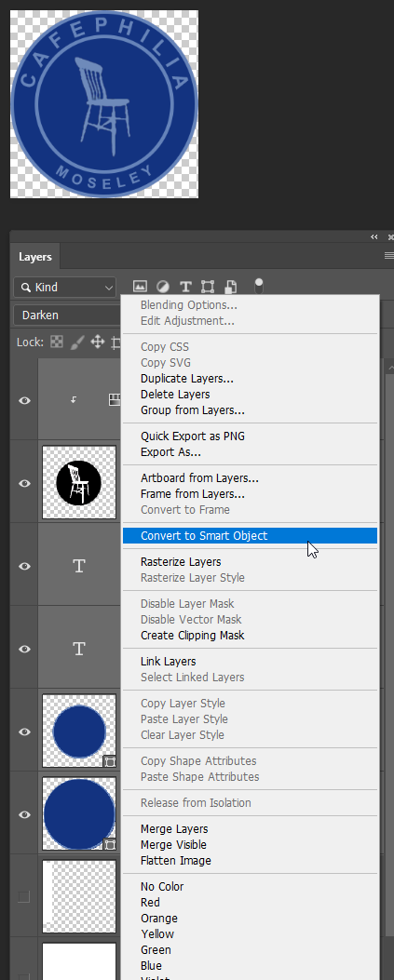Screen dimensions: 394x980
Task: Open the Kind filter dropdown
Action: 65,288
